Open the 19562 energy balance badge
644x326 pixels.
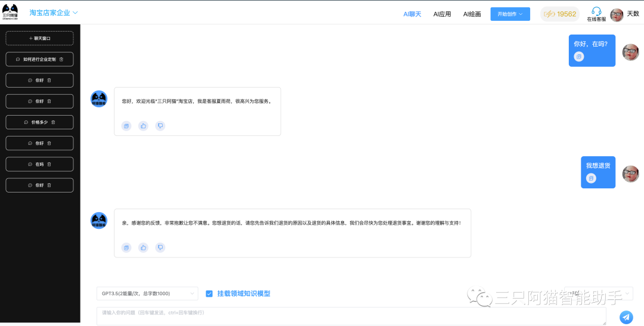560,14
